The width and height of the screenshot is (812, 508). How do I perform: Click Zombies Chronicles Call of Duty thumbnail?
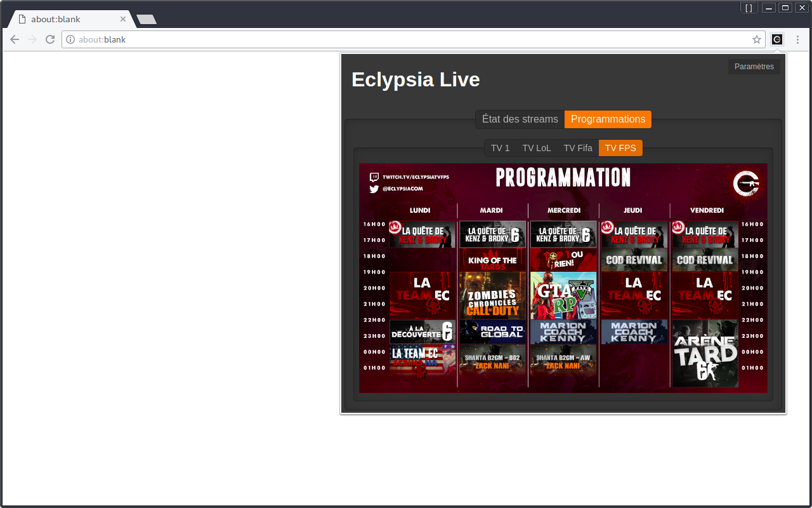[492, 296]
